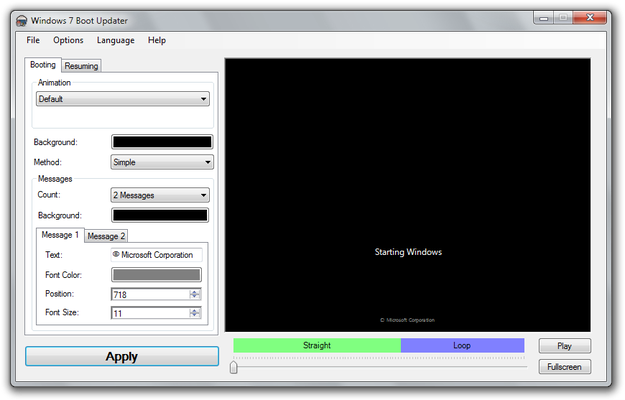This screenshot has width=625, height=400.
Task: Pick the boot Background color swatch
Action: [x=161, y=142]
